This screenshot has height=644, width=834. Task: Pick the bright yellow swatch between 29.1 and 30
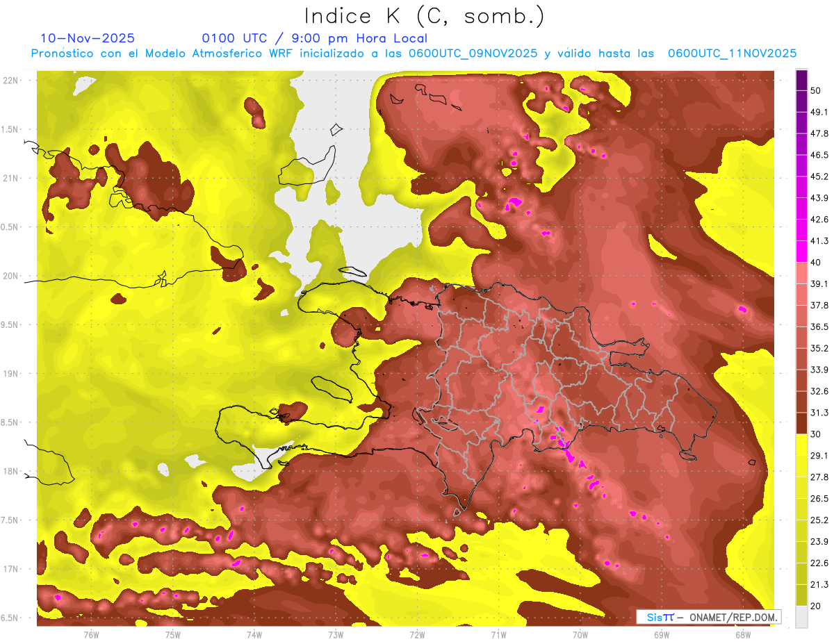click(801, 445)
